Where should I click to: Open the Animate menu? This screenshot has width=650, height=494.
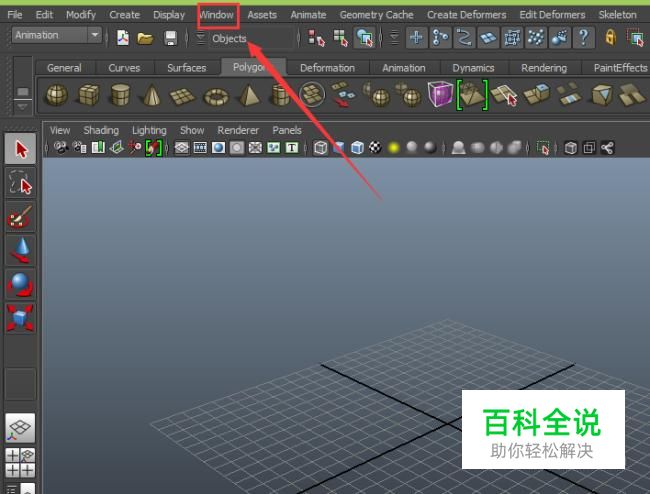(308, 15)
